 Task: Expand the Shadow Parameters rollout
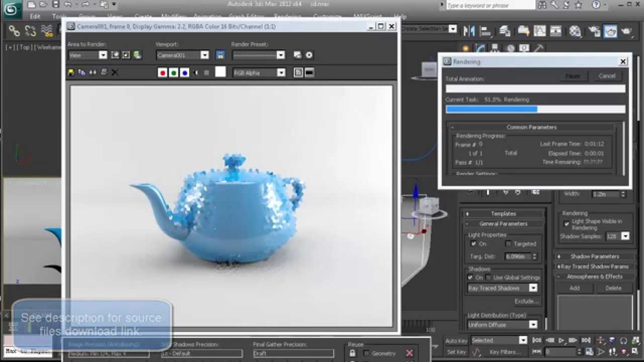[594, 256]
